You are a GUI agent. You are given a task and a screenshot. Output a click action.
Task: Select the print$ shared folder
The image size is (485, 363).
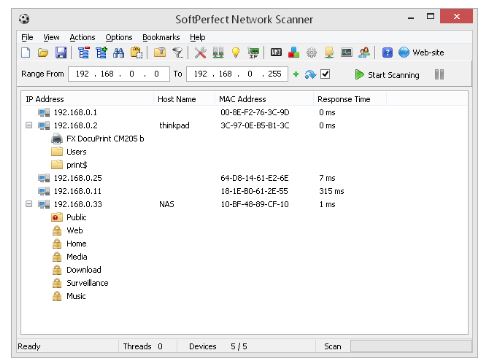tap(69, 165)
